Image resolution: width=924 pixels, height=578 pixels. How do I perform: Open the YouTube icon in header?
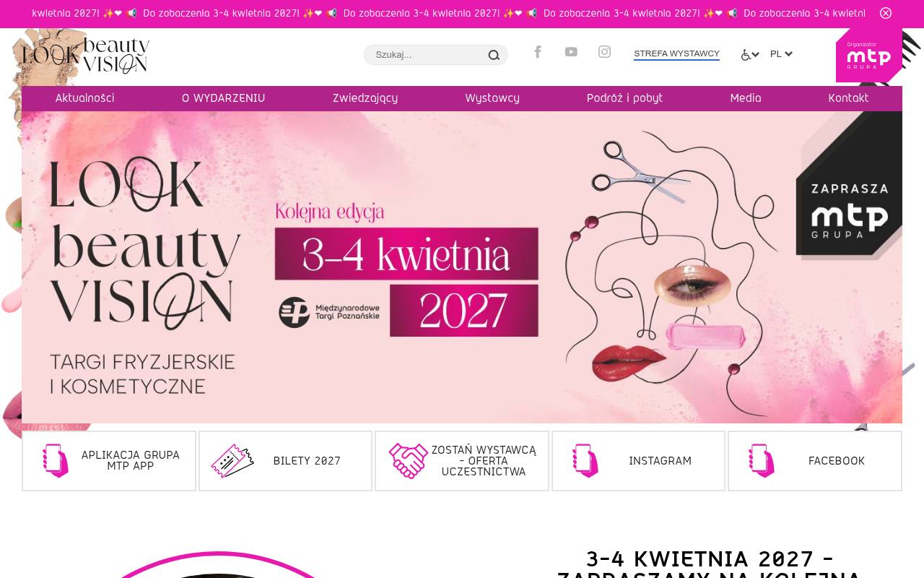tap(571, 52)
